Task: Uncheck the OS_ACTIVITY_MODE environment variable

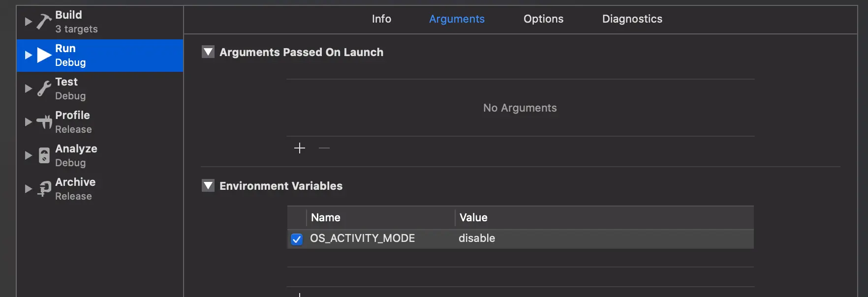Action: tap(297, 239)
